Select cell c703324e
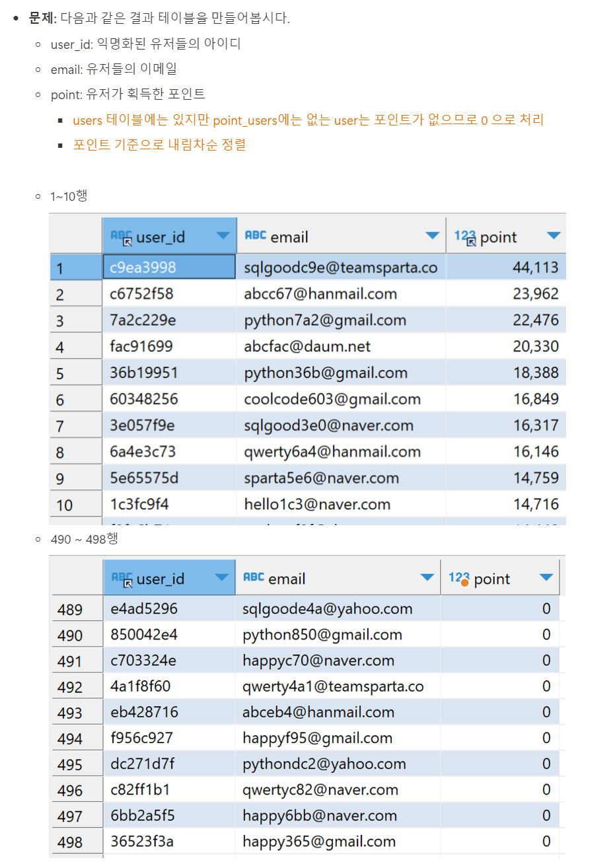 [x=169, y=660]
